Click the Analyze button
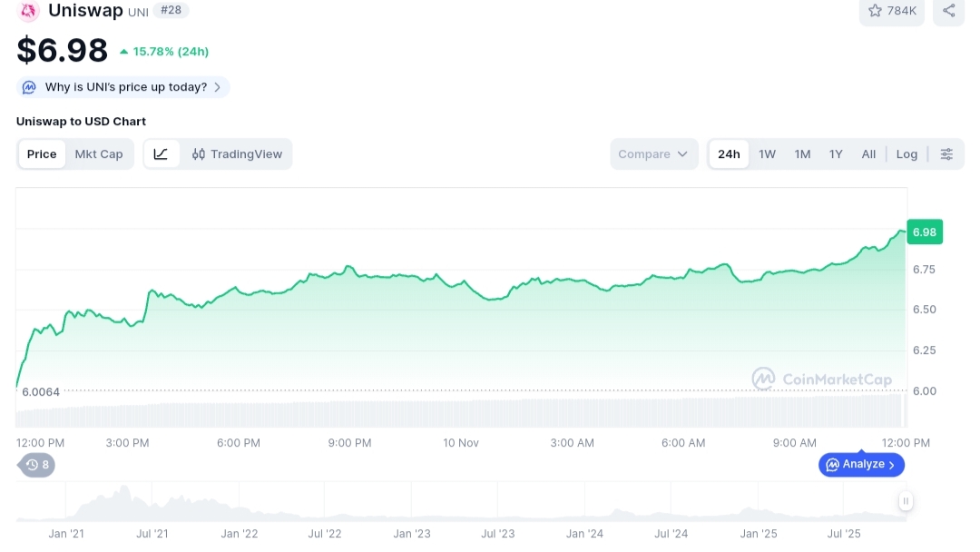The image size is (980, 552). click(861, 465)
